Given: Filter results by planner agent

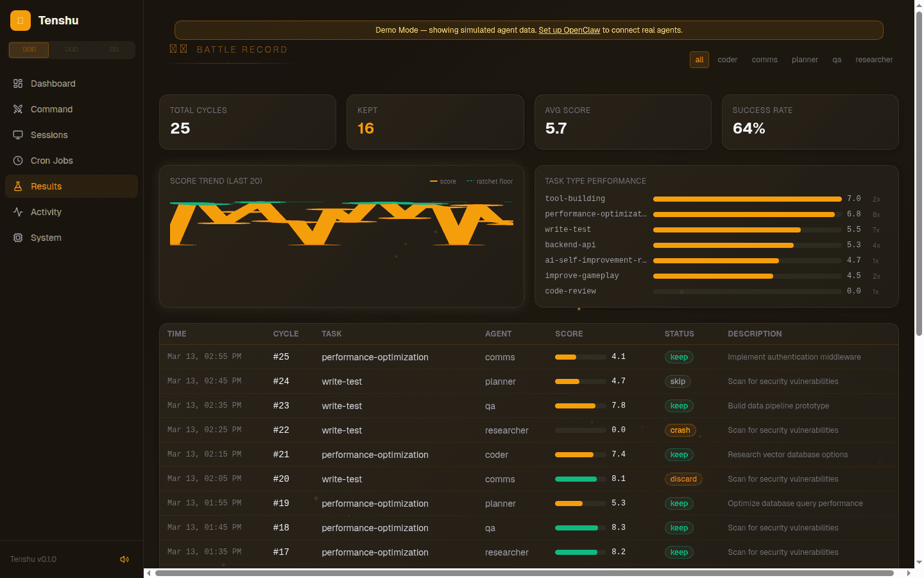Looking at the screenshot, I should (x=805, y=60).
